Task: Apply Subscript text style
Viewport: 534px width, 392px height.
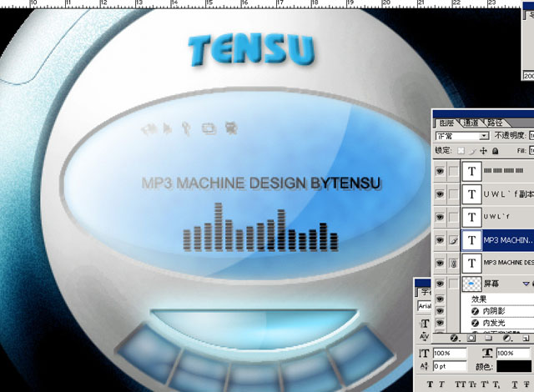Action: point(496,384)
